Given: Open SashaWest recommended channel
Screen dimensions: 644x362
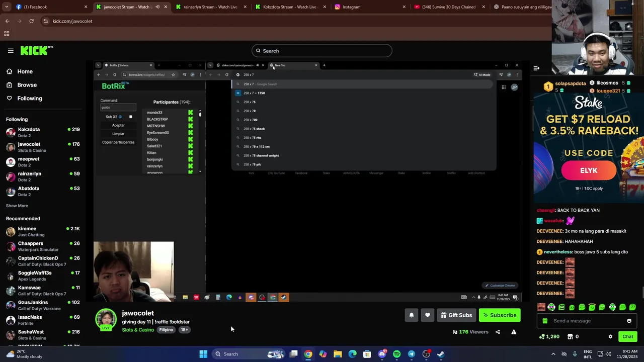Looking at the screenshot, I should click(43, 334).
